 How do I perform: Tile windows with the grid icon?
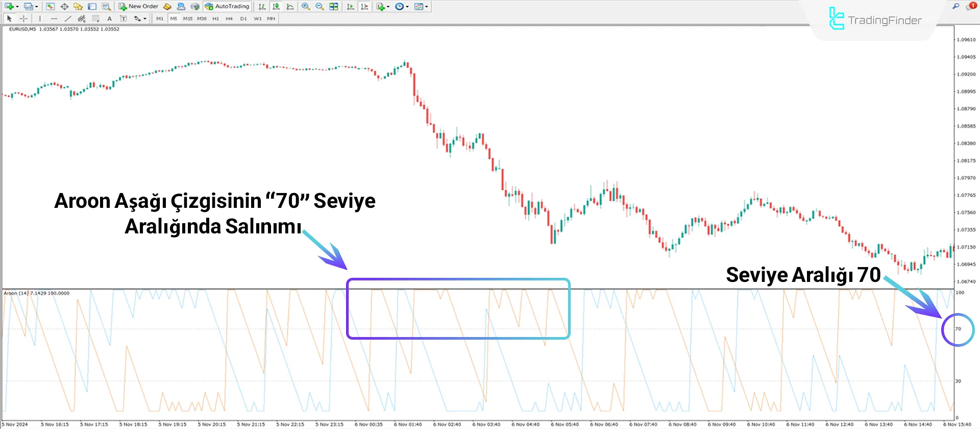click(333, 6)
